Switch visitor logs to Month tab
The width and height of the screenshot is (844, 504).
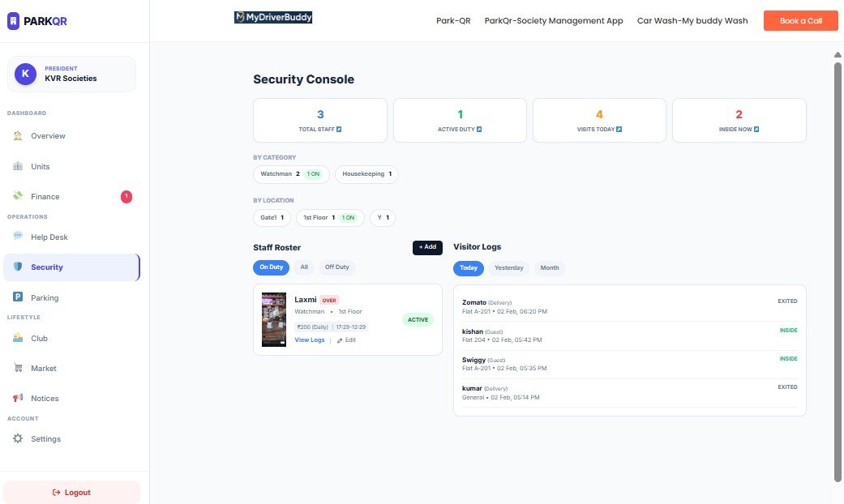(x=549, y=268)
